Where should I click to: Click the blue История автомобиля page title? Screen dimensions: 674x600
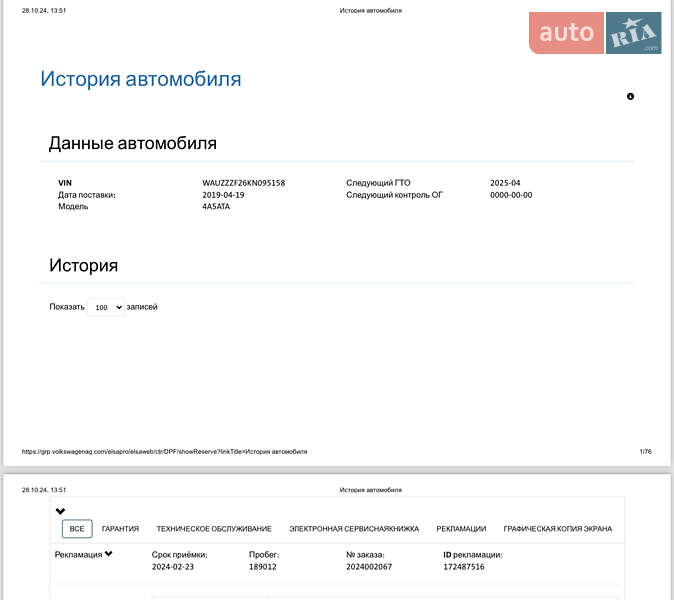(140, 79)
